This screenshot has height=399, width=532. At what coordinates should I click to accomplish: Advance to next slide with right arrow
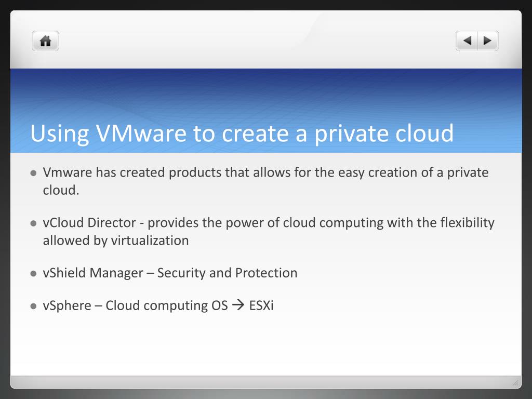coord(488,41)
